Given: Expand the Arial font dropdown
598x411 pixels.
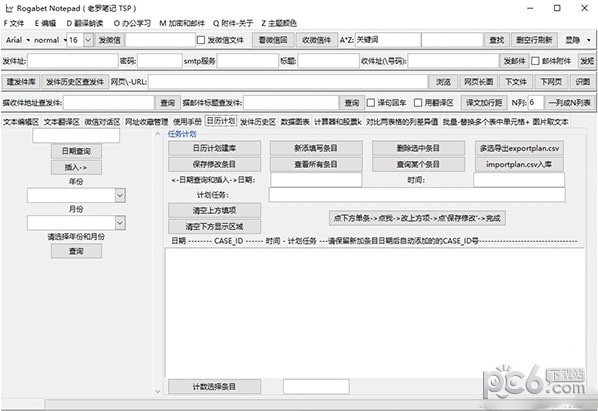Looking at the screenshot, I should tap(18, 40).
